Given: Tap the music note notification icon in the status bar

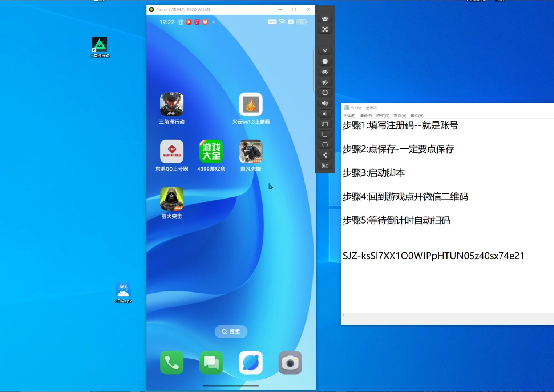Looking at the screenshot, I should tap(197, 22).
